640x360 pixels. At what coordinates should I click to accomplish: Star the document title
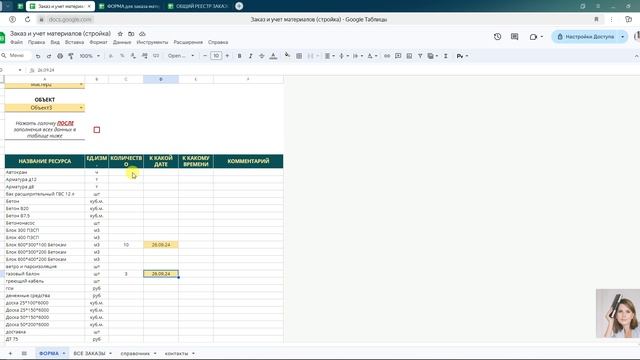[x=120, y=34]
